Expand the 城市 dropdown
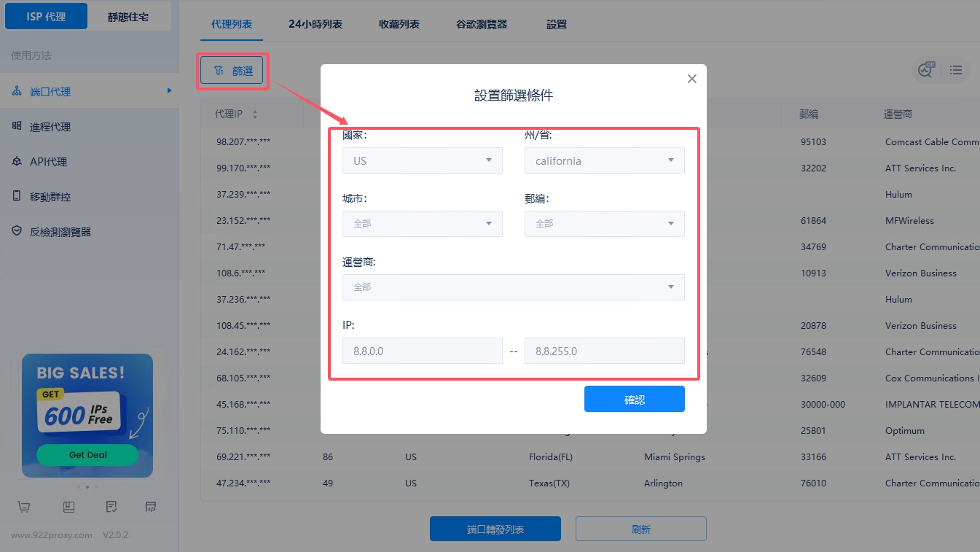980x552 pixels. coord(422,224)
